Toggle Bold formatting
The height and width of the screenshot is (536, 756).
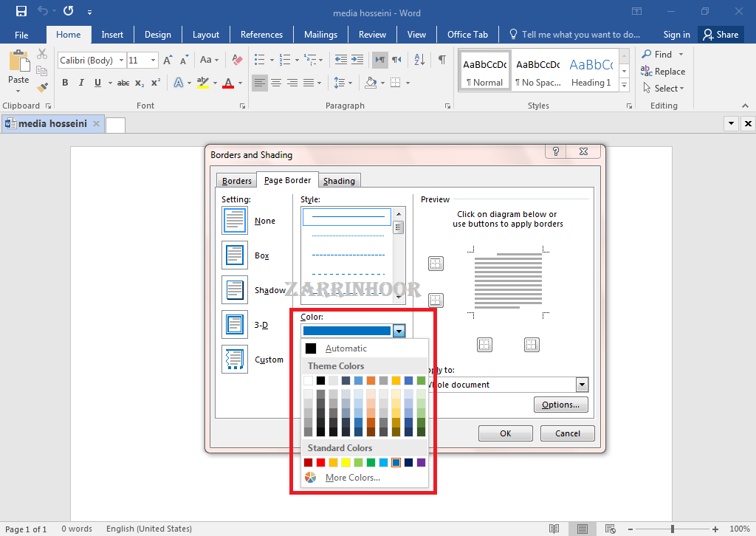[65, 83]
